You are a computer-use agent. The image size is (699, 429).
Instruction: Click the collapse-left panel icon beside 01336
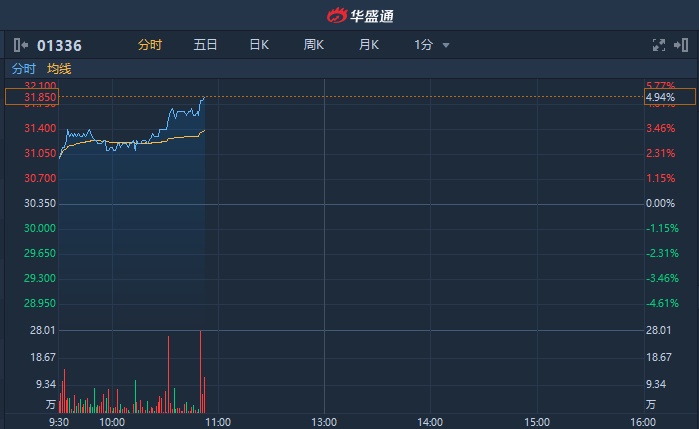click(21, 45)
